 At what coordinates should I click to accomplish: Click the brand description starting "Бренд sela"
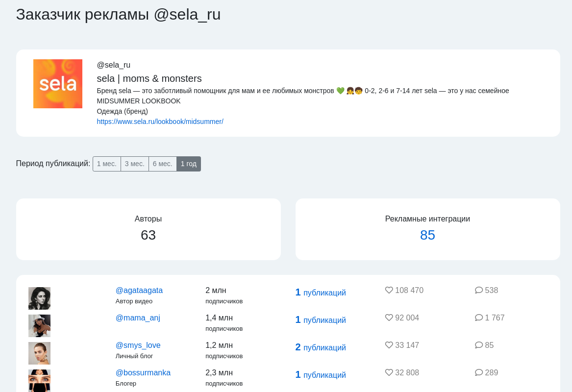(303, 91)
